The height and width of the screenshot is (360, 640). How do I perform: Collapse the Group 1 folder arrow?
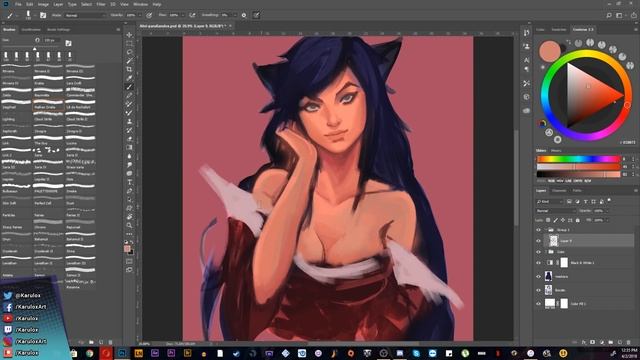point(545,230)
